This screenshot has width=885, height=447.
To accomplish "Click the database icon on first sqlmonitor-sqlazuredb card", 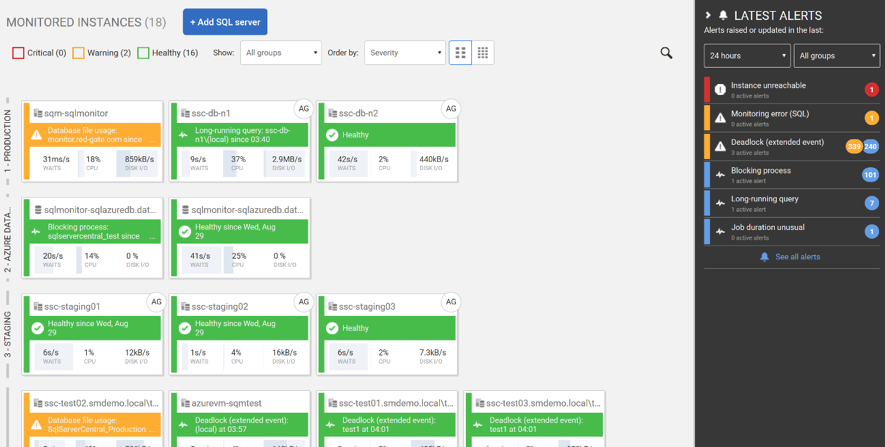I will (x=38, y=210).
